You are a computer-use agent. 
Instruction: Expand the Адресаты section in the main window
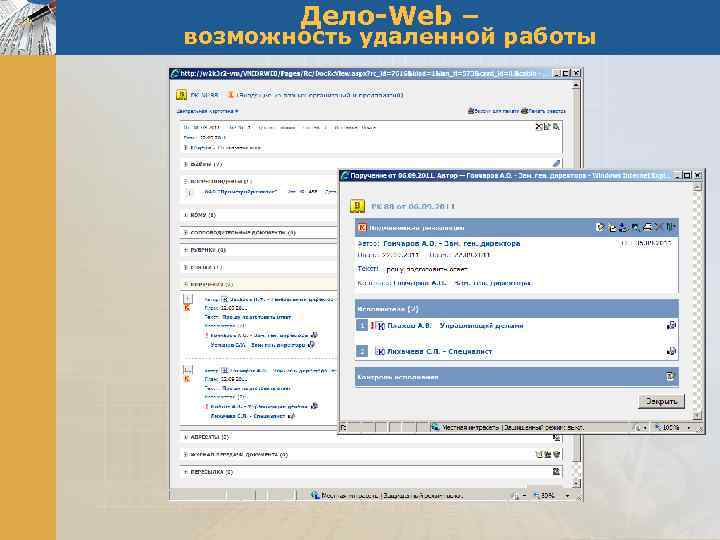point(186,437)
